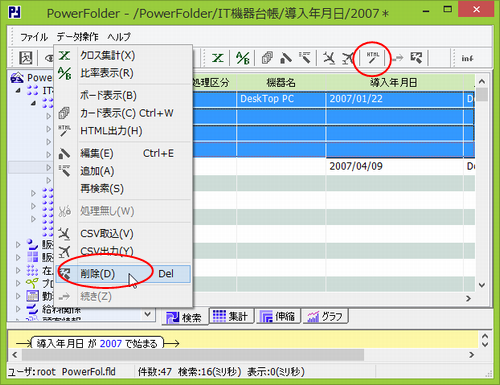Click the edit pencil toolbar icon
Image resolution: width=500 pixels, height=385 pixels.
pyautogui.click(x=286, y=58)
